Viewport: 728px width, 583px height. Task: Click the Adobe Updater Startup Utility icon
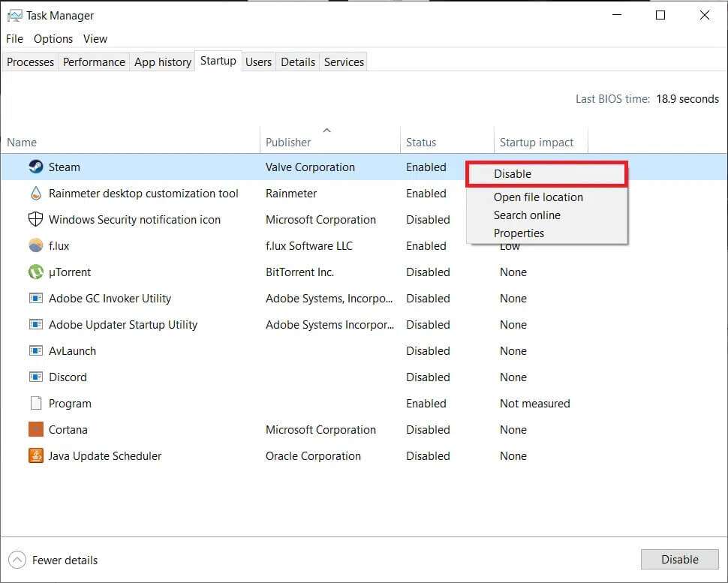[x=36, y=324]
